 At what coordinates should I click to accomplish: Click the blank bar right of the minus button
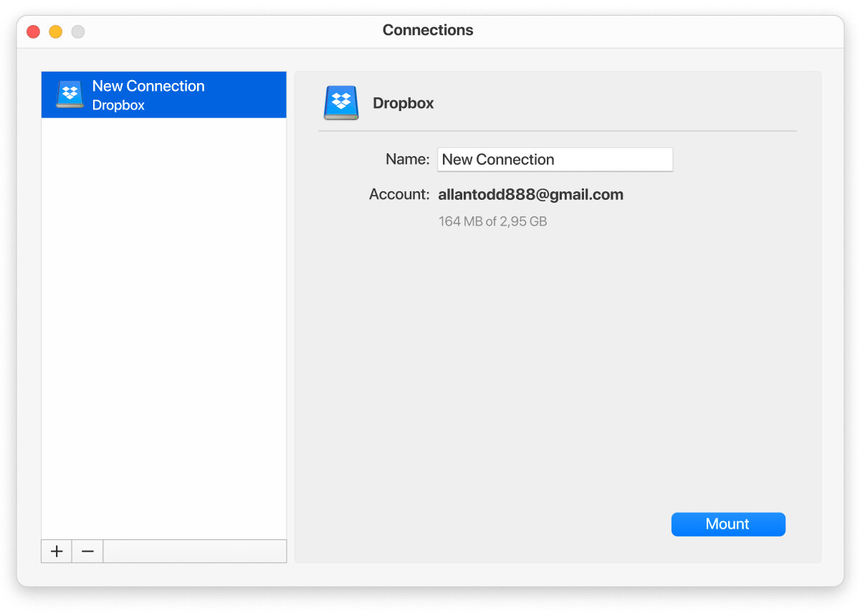[194, 552]
